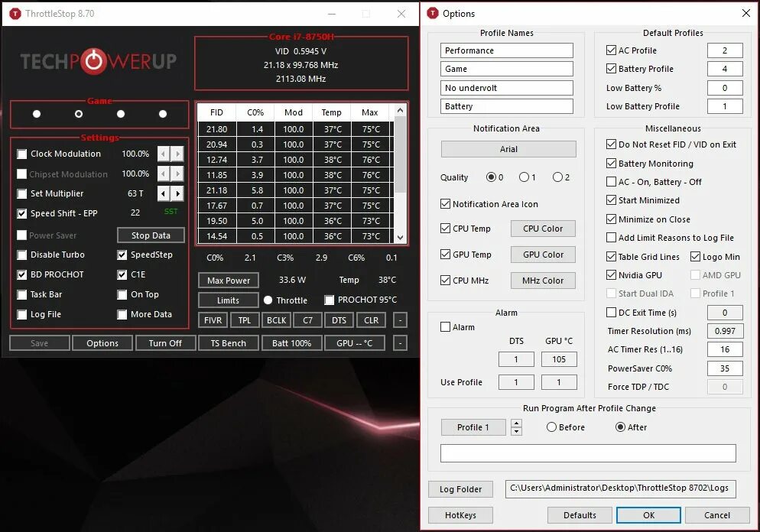Click the core table scroll down arrow
760x532 pixels.
[400, 238]
